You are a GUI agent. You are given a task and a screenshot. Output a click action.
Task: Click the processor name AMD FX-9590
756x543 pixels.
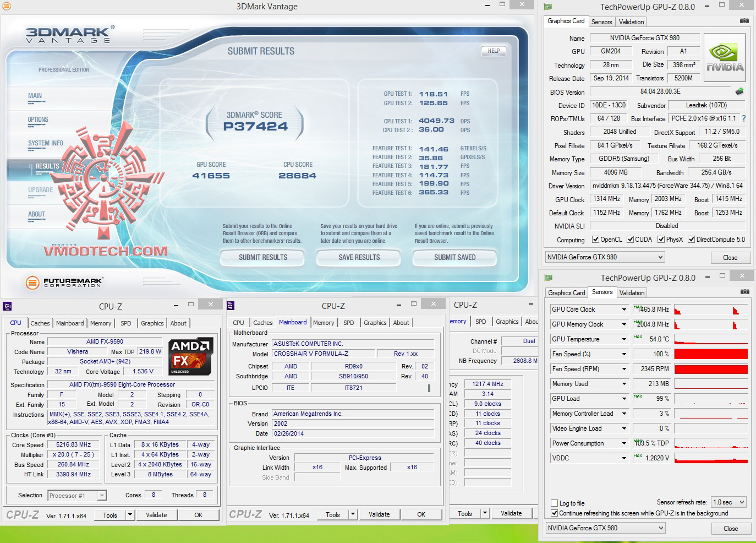[x=105, y=341]
